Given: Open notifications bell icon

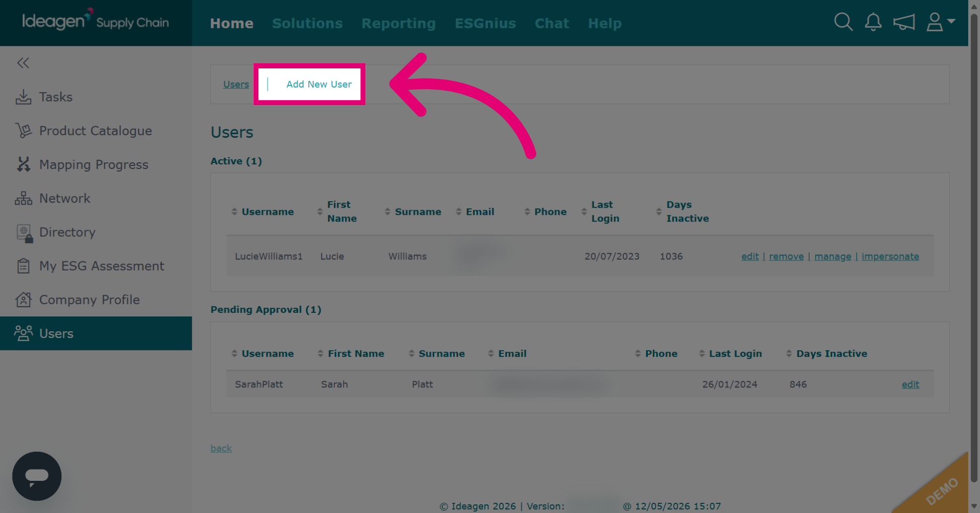Looking at the screenshot, I should click(x=873, y=22).
